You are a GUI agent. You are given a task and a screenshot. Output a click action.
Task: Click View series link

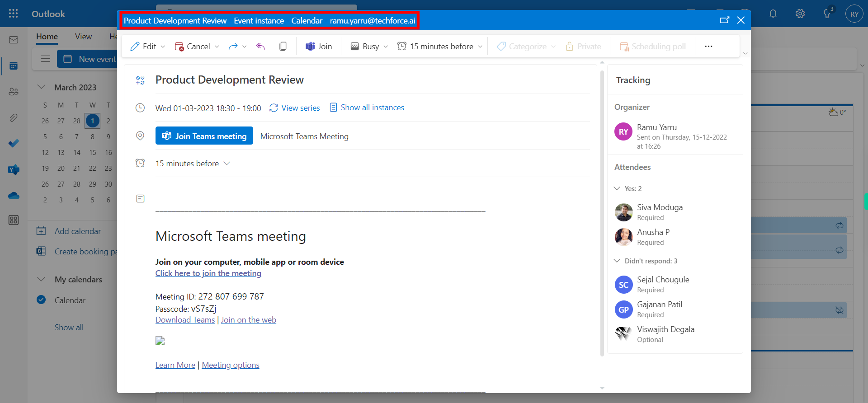click(295, 108)
